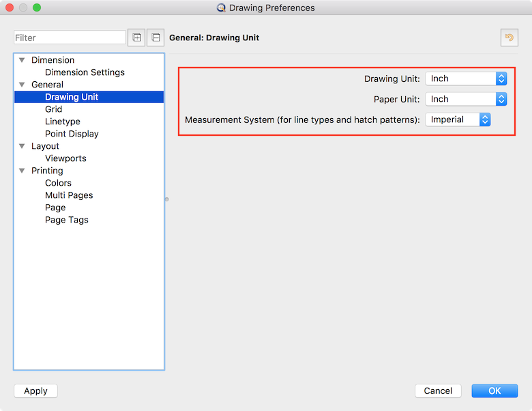Click the collapse-all tree icon beside Filter
The width and height of the screenshot is (532, 411).
[156, 38]
